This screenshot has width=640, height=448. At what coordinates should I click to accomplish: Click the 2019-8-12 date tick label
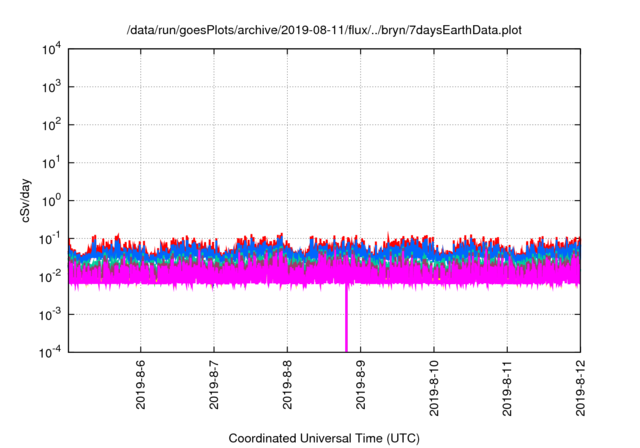(x=580, y=388)
